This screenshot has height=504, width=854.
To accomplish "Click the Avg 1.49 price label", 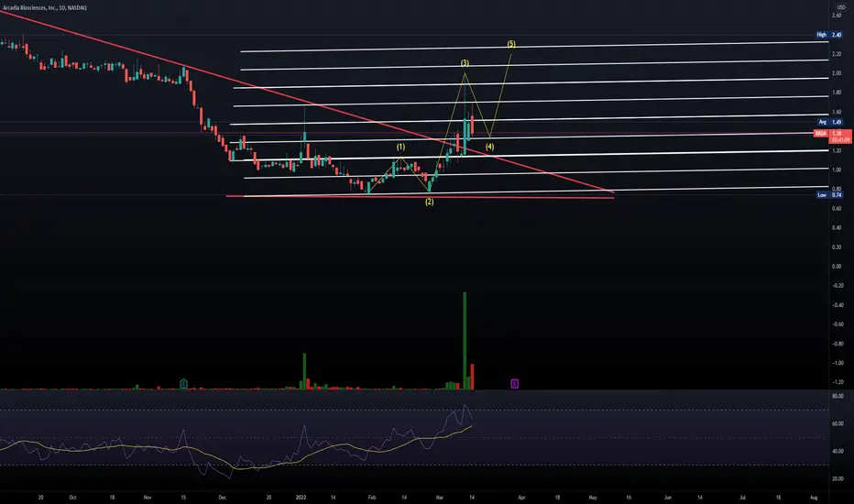I will coord(830,122).
